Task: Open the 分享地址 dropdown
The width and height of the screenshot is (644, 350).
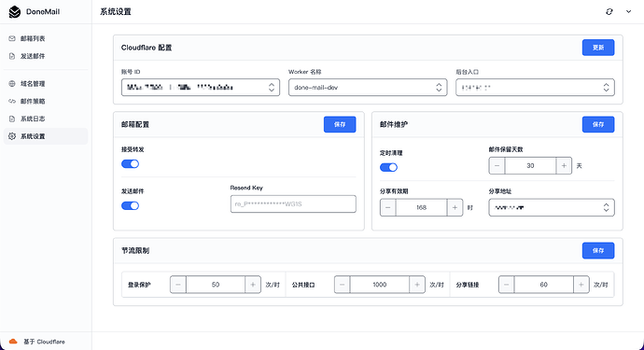Action: point(552,208)
